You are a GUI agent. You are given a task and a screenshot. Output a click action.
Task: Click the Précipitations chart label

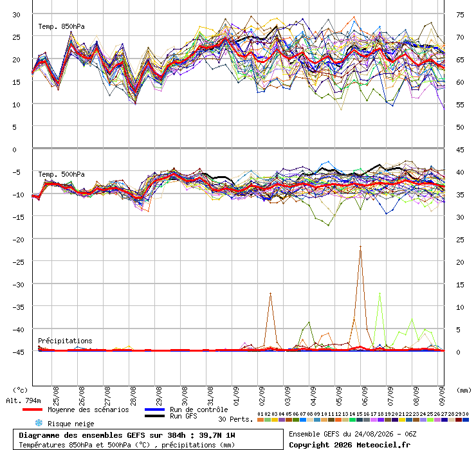tap(65, 341)
